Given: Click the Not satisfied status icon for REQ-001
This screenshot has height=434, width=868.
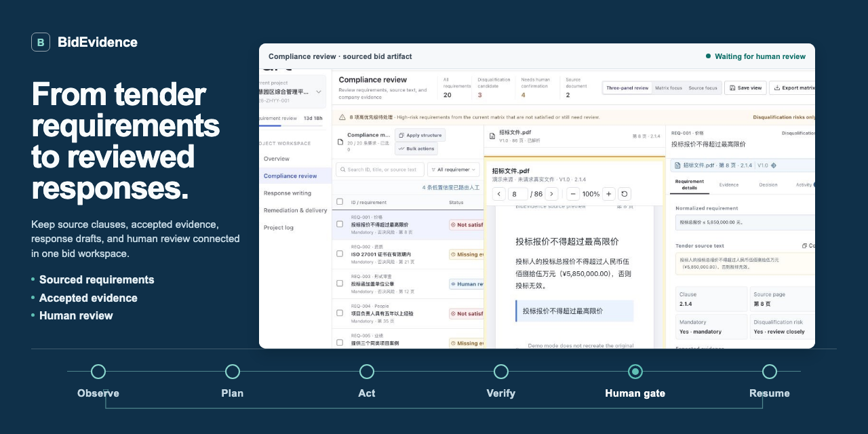Looking at the screenshot, I should pos(454,224).
